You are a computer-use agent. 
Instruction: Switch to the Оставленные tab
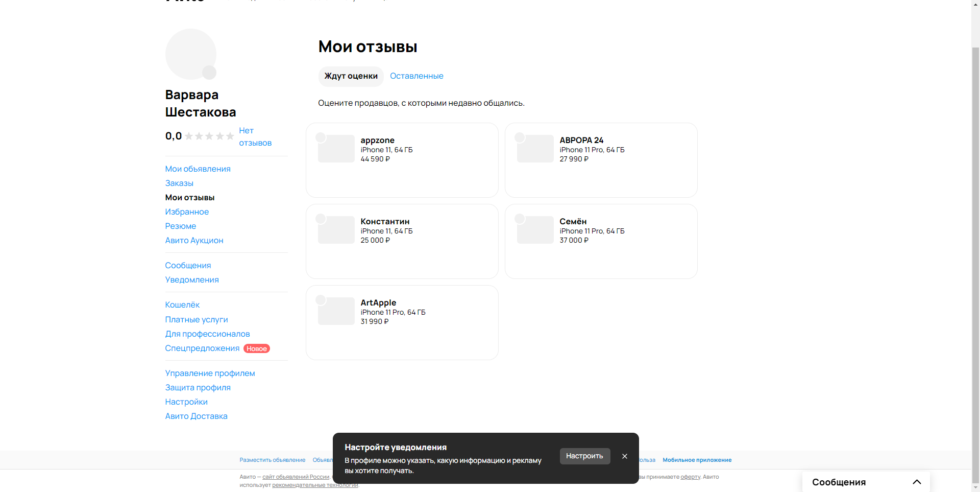(416, 76)
